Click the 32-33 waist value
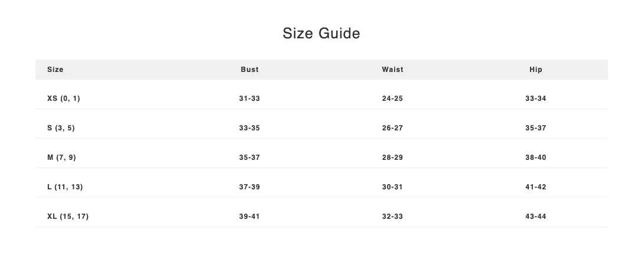Image resolution: width=644 pixels, height=256 pixels. (392, 216)
